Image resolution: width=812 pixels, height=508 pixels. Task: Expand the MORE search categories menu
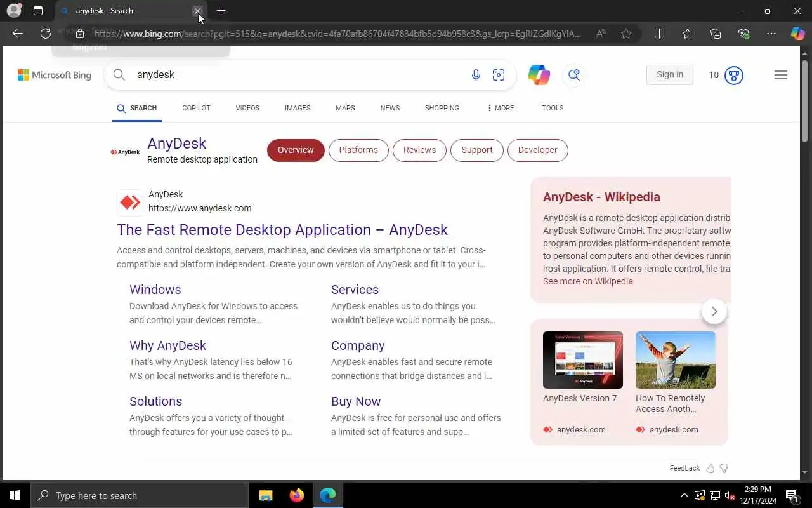click(501, 108)
